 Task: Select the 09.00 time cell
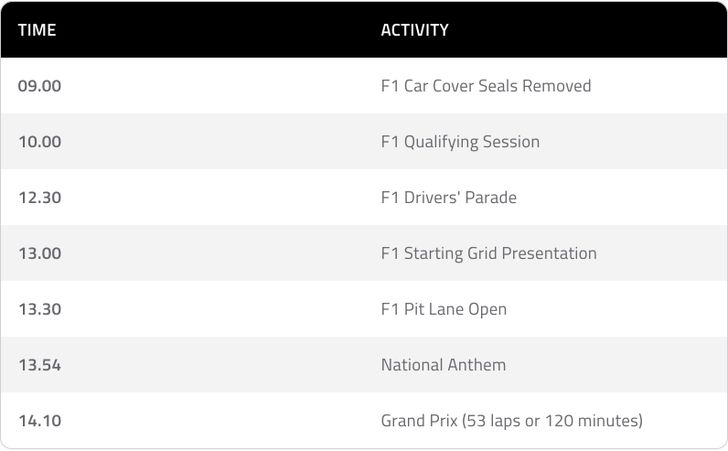(x=40, y=86)
